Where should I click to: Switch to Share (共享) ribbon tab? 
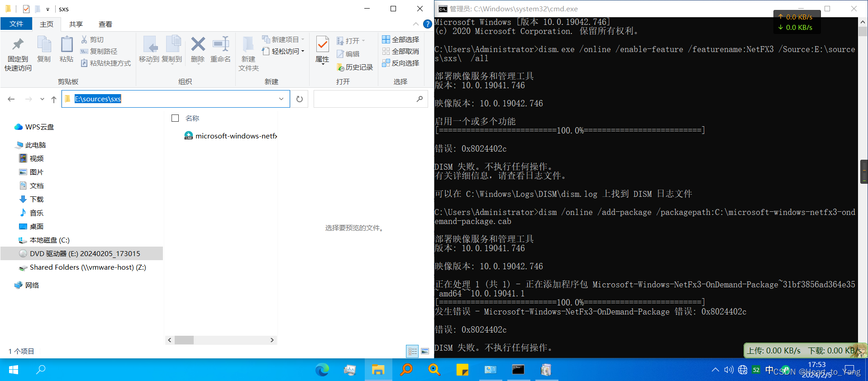click(76, 24)
